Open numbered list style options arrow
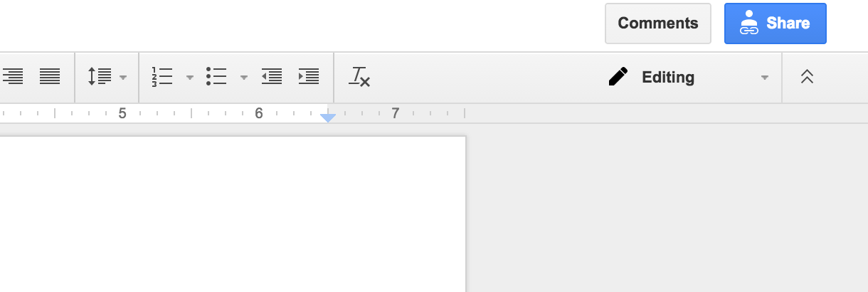Viewport: 868px width, 292px height. 189,77
